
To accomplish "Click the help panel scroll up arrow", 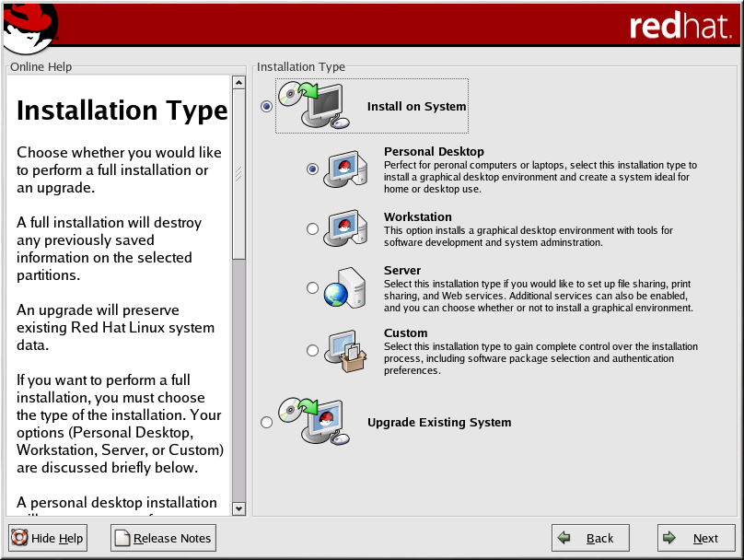I will (239, 83).
